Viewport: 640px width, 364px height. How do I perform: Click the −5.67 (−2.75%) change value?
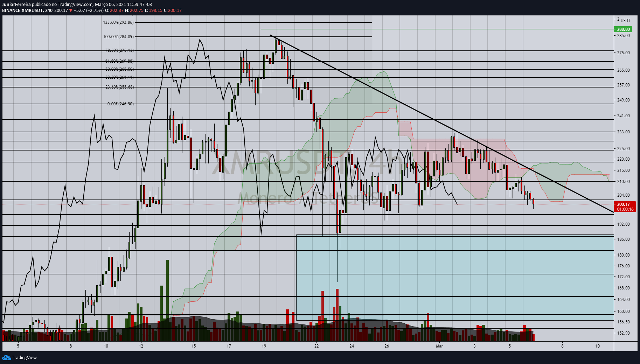(x=89, y=10)
